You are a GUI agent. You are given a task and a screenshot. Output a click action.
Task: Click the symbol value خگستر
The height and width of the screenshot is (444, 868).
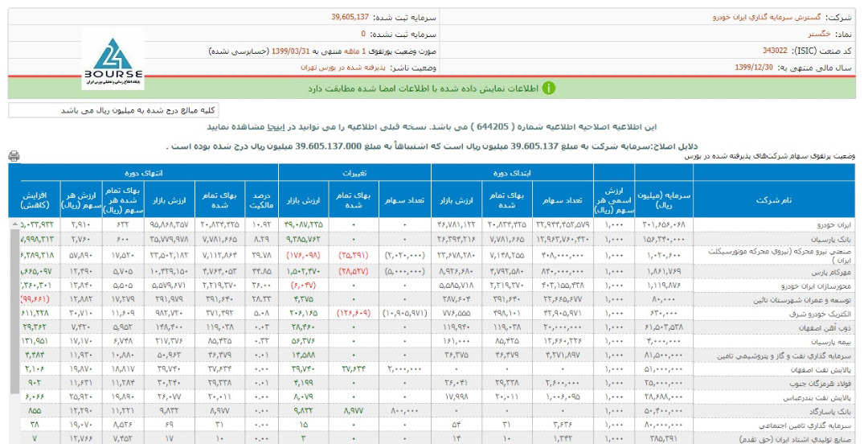click(819, 34)
